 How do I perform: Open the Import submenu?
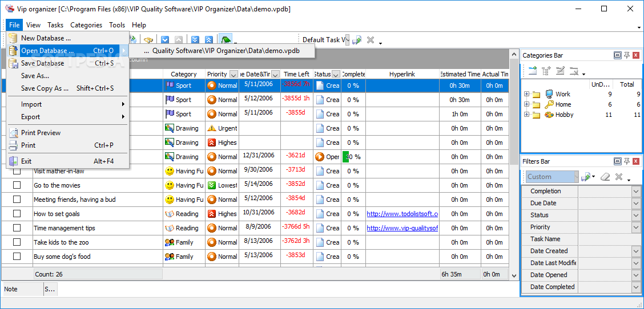coord(68,104)
